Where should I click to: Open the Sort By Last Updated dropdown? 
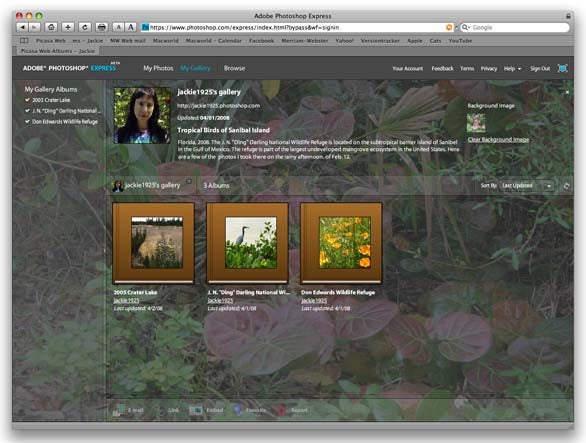(x=527, y=185)
